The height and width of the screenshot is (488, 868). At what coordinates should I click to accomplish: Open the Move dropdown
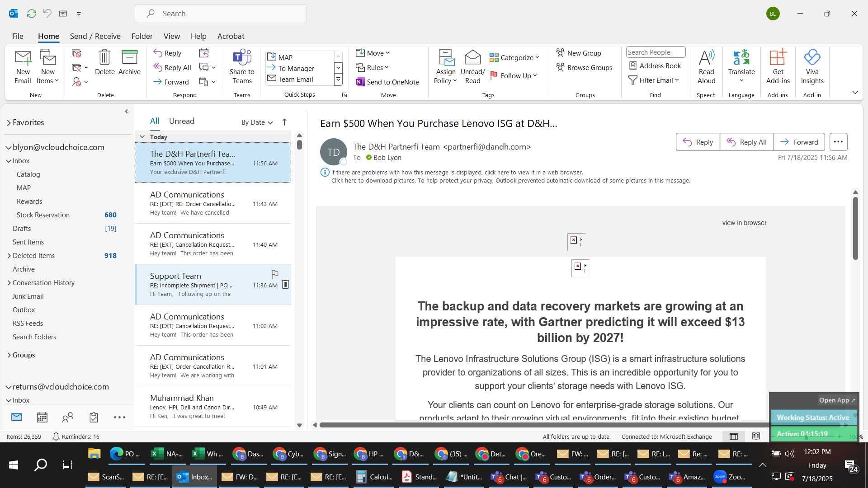[373, 53]
